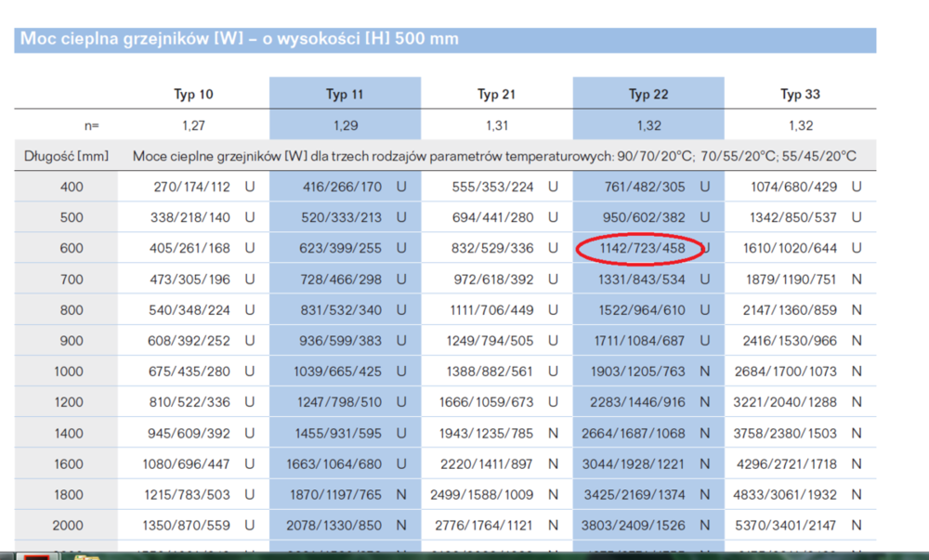Click the Typ 10 value 270/174/112
929x560 pixels.
click(x=191, y=188)
